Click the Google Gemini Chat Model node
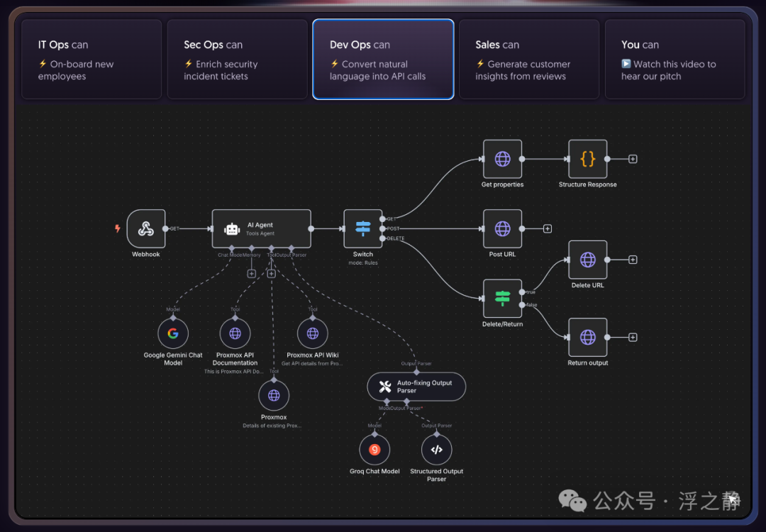Screen dimensions: 766x532 [x=173, y=333]
